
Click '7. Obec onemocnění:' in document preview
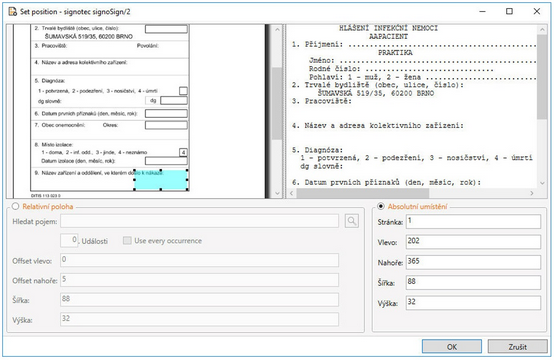pyautogui.click(x=60, y=125)
